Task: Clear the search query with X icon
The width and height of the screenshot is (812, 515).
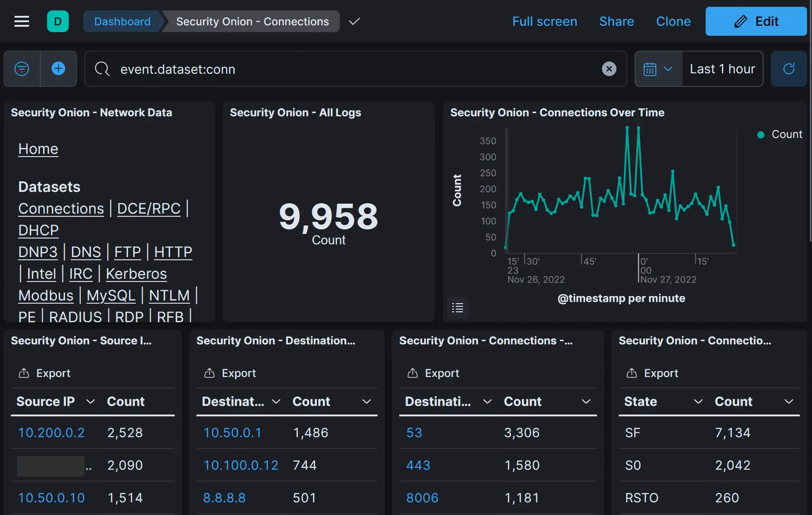Action: pos(609,69)
